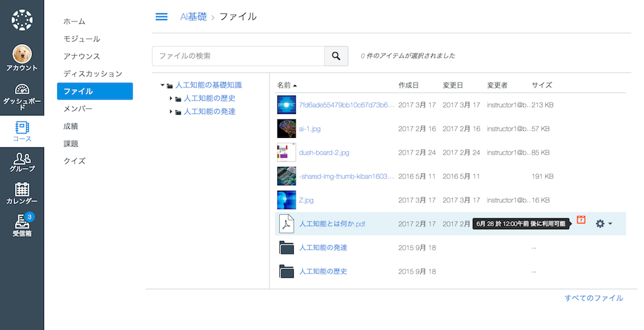Screen dimensions: 644x330
Task: Sort by 変更日 column header
Action: pos(453,85)
